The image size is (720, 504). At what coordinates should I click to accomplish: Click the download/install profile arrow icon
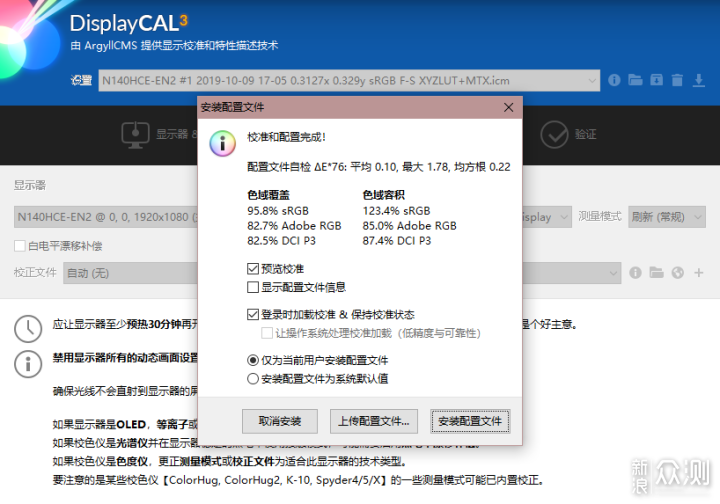pyautogui.click(x=698, y=80)
